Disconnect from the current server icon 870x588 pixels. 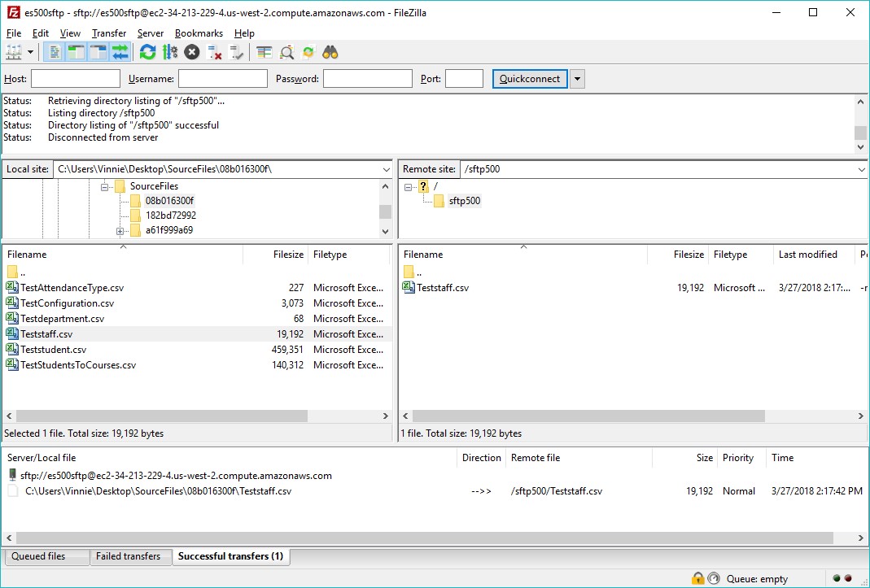point(214,53)
